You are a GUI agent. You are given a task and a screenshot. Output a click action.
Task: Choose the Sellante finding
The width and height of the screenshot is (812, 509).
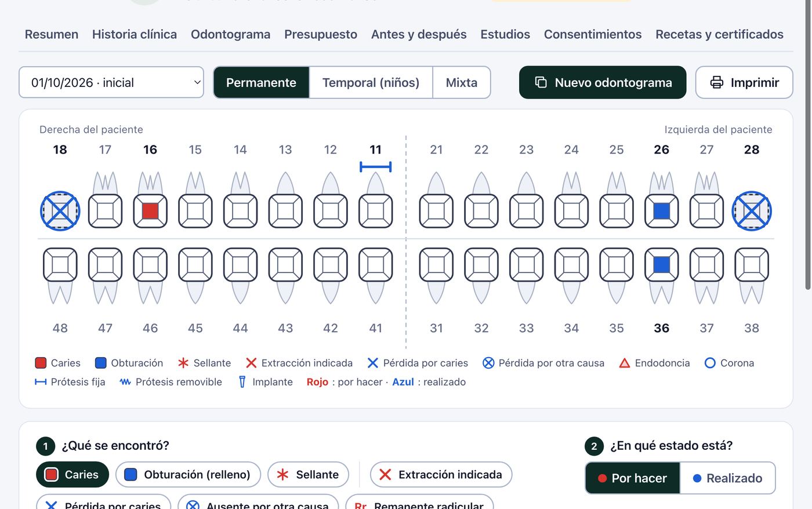point(308,475)
